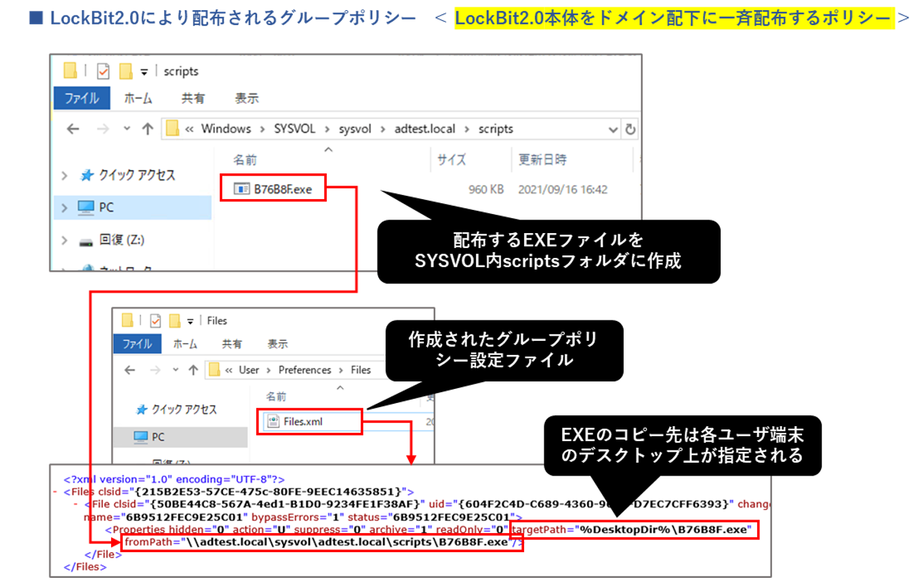Open recent locations dropdown in Files window

click(x=176, y=371)
